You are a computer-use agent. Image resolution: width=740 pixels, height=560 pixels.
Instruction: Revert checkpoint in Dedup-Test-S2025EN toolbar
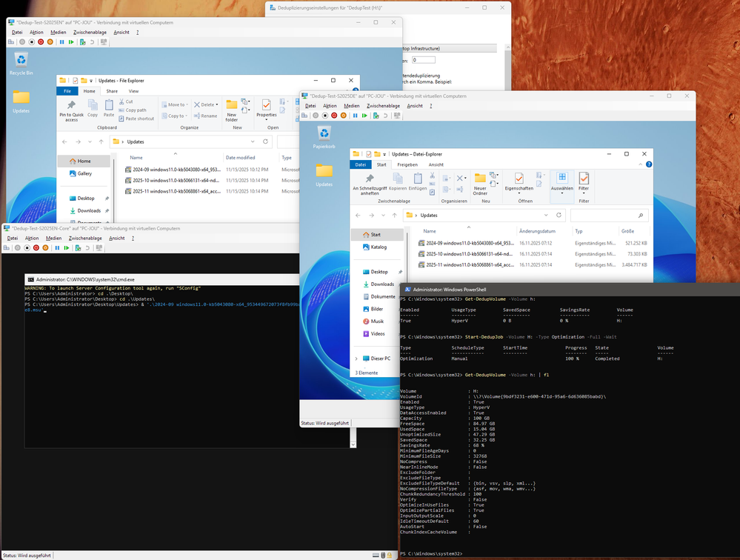[x=92, y=42]
